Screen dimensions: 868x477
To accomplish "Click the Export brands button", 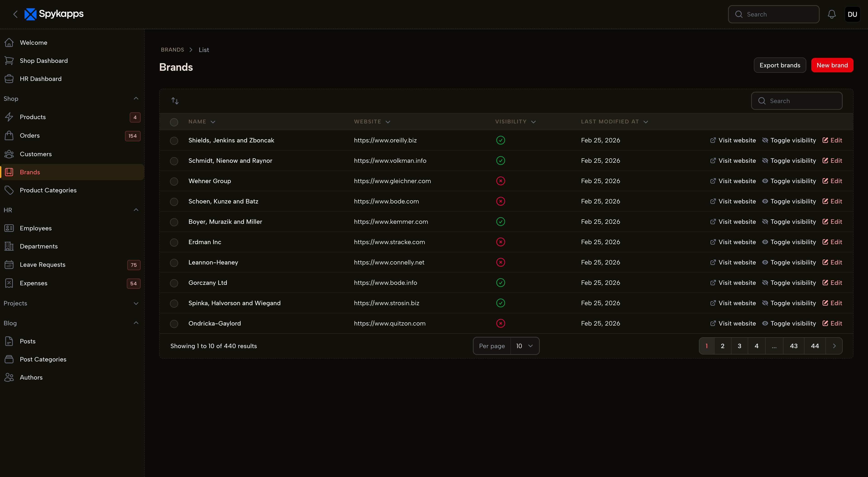I will coord(779,65).
